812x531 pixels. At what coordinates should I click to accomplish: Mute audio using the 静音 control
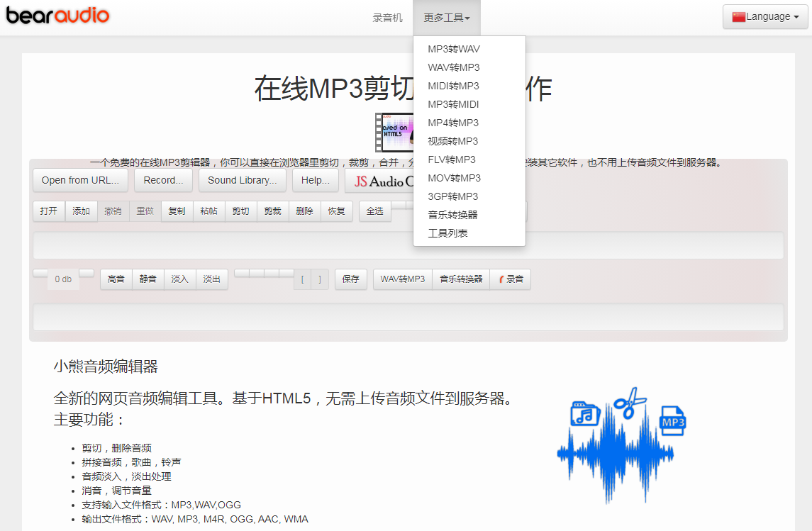click(x=148, y=279)
